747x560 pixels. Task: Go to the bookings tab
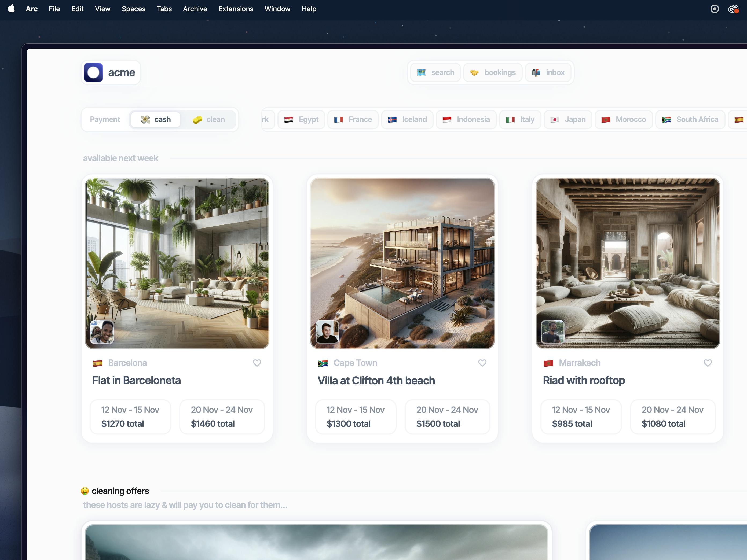pos(493,72)
